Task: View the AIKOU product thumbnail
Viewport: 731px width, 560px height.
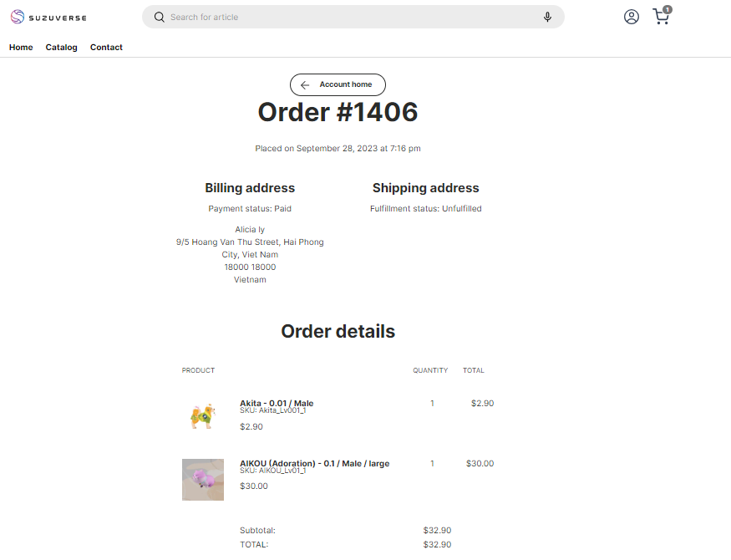Action: [x=202, y=479]
